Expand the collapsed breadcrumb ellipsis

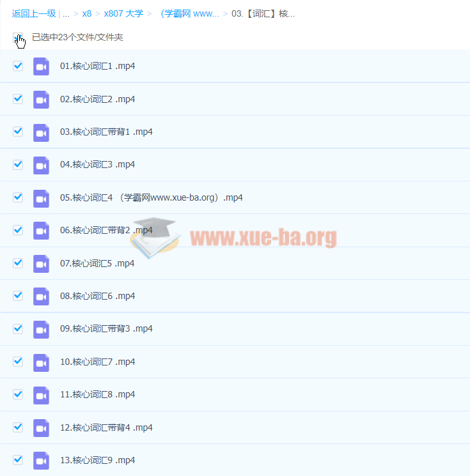(66, 13)
